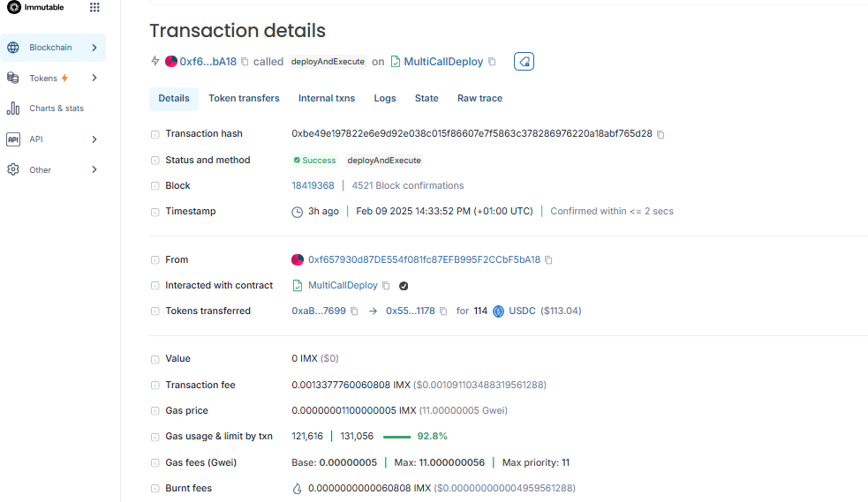
Task: Click the info icon next to Timestamp
Action: click(x=155, y=212)
